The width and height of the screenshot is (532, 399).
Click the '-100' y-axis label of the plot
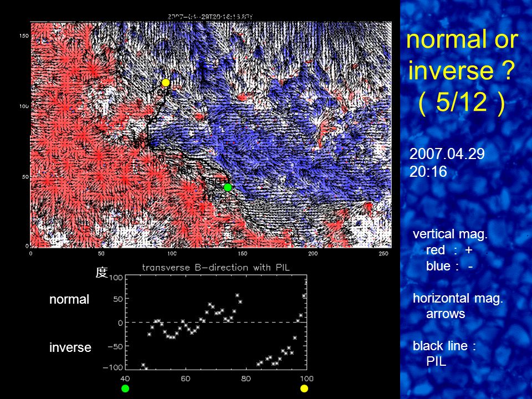(x=112, y=367)
